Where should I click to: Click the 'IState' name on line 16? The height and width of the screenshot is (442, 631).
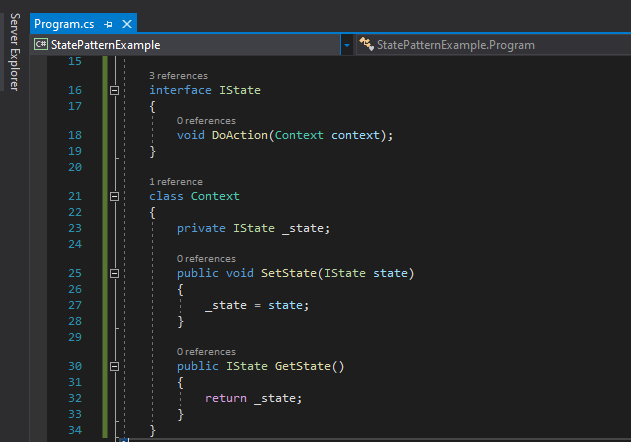pyautogui.click(x=240, y=90)
